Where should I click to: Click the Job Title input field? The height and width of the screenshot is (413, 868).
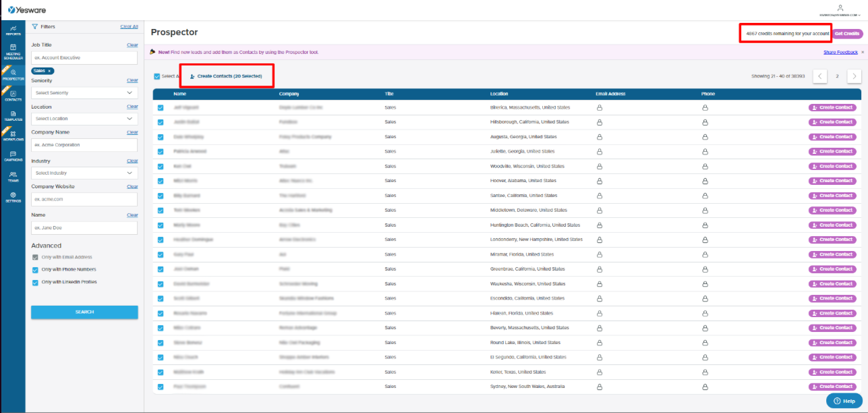84,58
